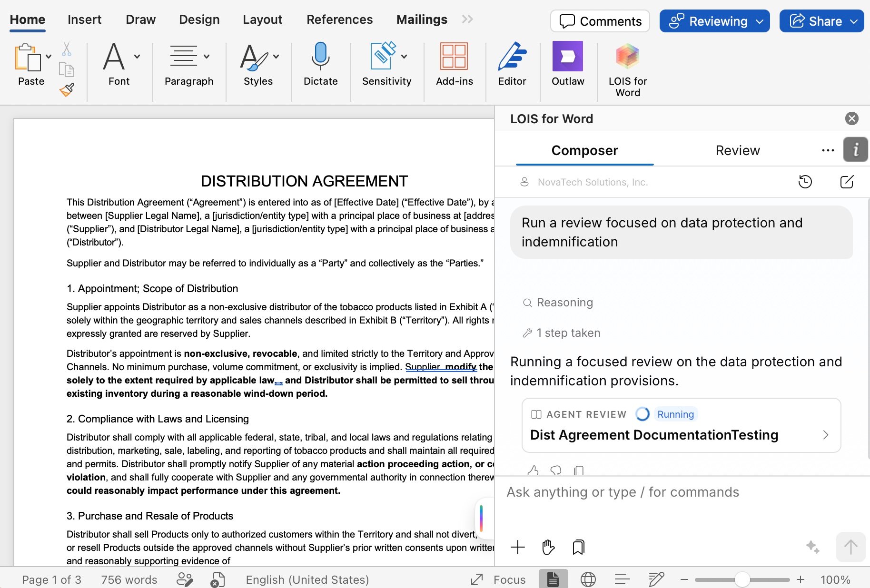
Task: Click the sparkle enhance prompt icon
Action: point(813,547)
